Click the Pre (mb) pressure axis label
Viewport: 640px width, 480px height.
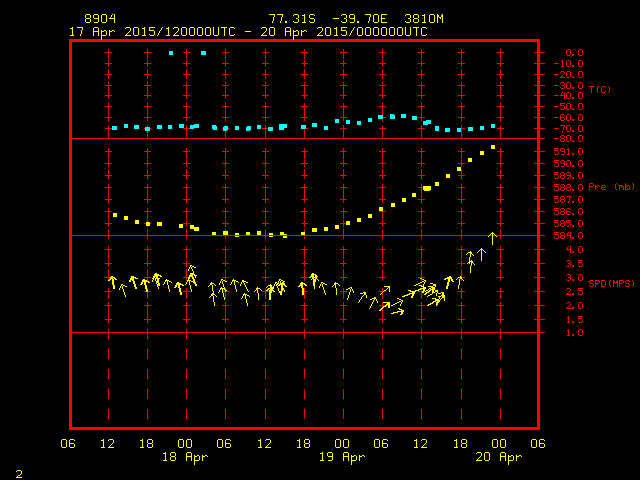(x=611, y=187)
